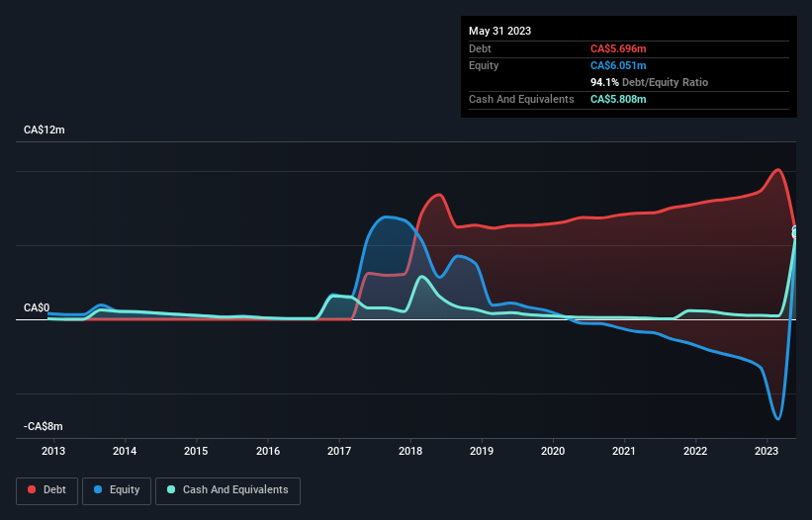Image resolution: width=812 pixels, height=520 pixels.
Task: Click the 2022 x-axis label
Action: 695,451
